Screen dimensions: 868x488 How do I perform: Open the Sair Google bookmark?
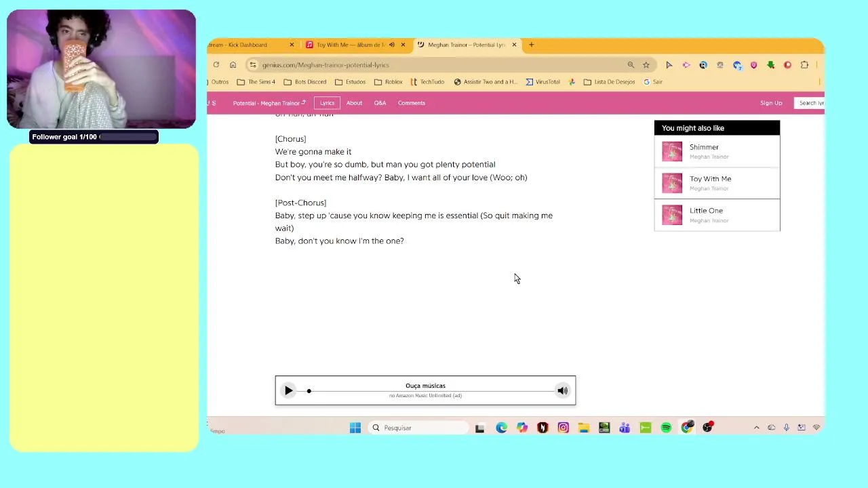(x=652, y=82)
